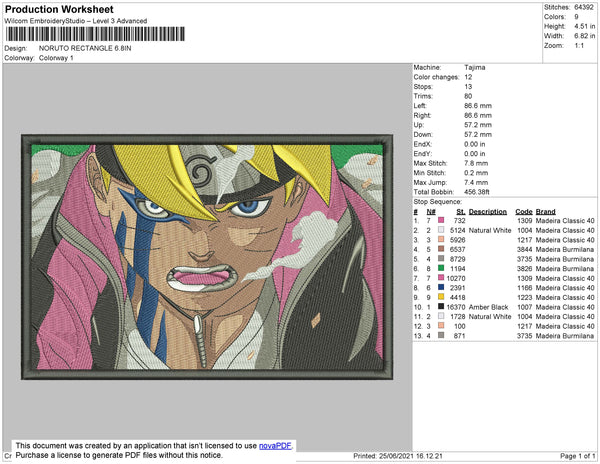Screen dimensions: 600x464
Task: Click the design name NORUTO RECTANGLE 6.8IN
Action: point(85,48)
